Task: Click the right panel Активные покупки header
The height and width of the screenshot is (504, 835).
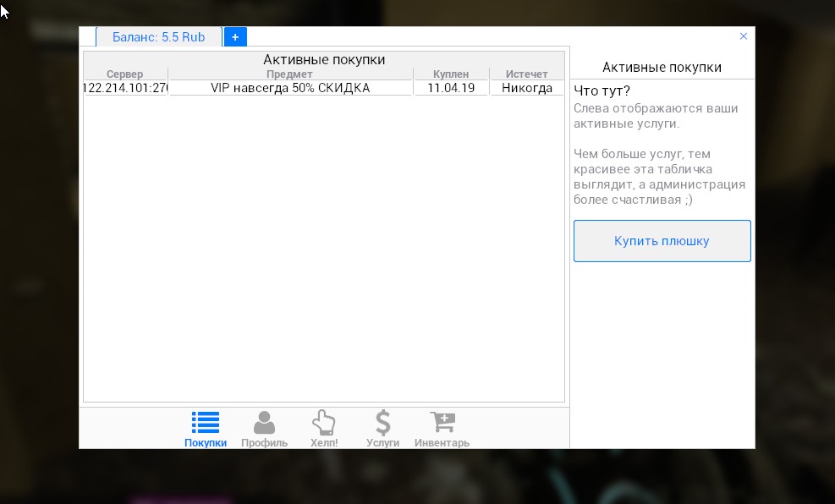Action: [662, 68]
